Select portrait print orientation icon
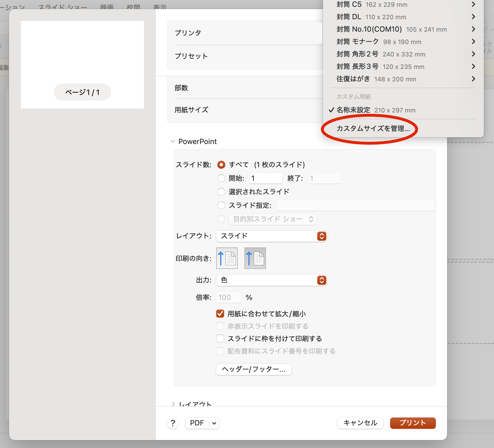494x448 pixels. coord(227,258)
